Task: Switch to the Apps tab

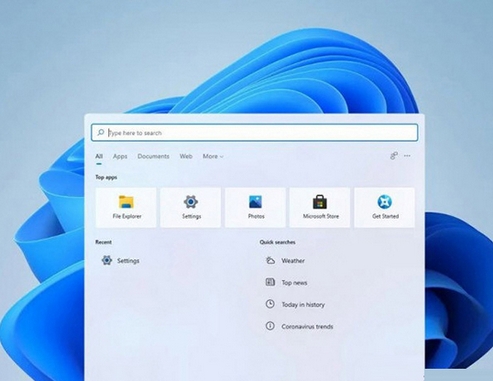Action: [x=120, y=156]
